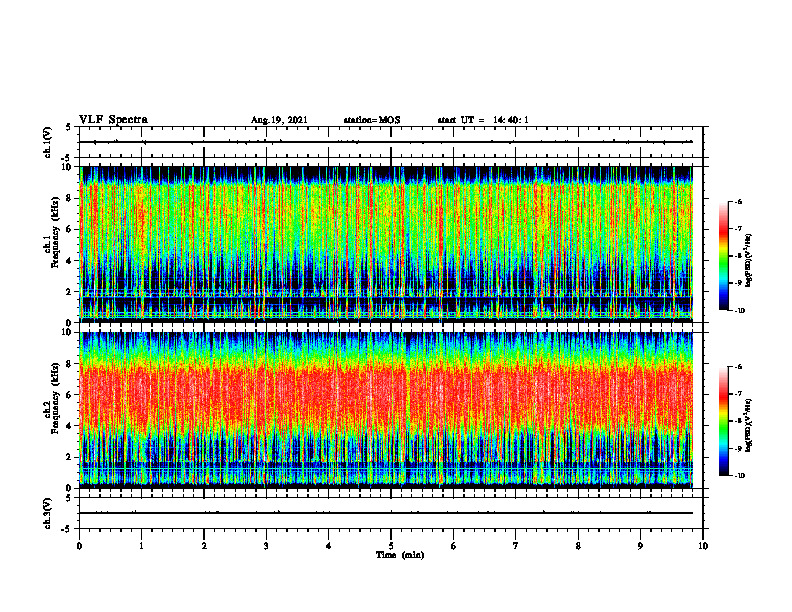Click the "2" tick on the time axis
This screenshot has height=612, width=792.
point(204,546)
